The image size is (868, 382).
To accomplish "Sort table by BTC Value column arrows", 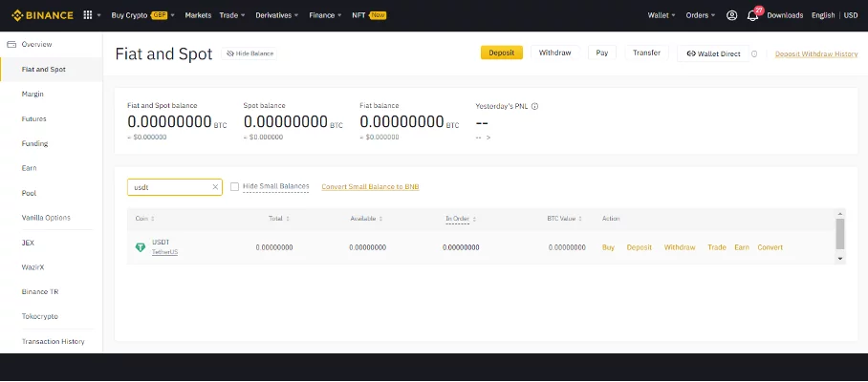I will pyautogui.click(x=580, y=219).
